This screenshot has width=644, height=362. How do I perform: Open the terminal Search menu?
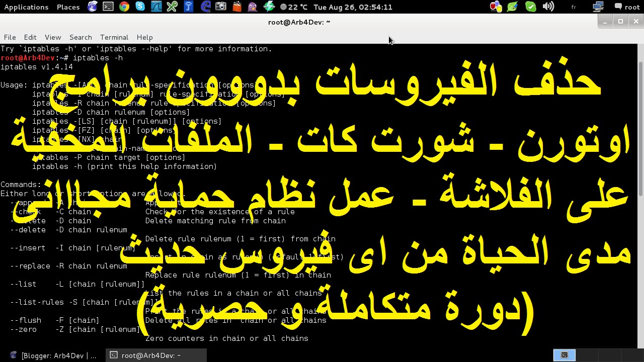[80, 37]
